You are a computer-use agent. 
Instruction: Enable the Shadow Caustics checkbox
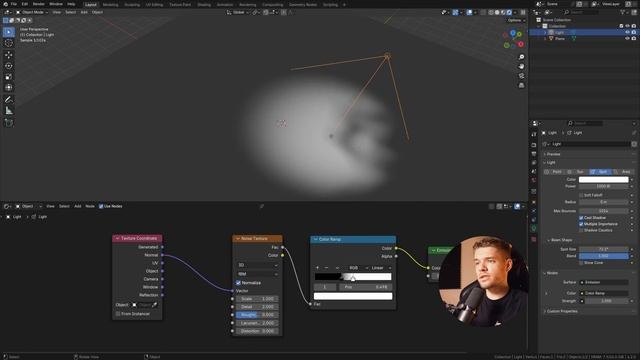581,230
